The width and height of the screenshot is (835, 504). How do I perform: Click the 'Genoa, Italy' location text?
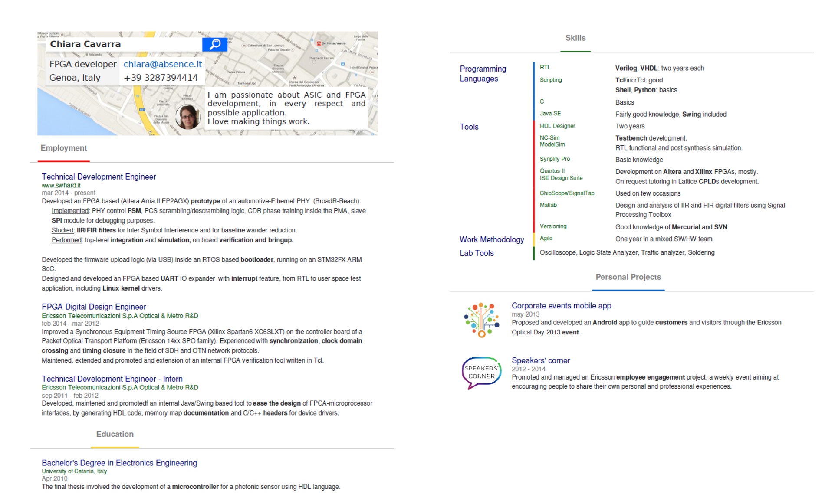click(x=75, y=78)
